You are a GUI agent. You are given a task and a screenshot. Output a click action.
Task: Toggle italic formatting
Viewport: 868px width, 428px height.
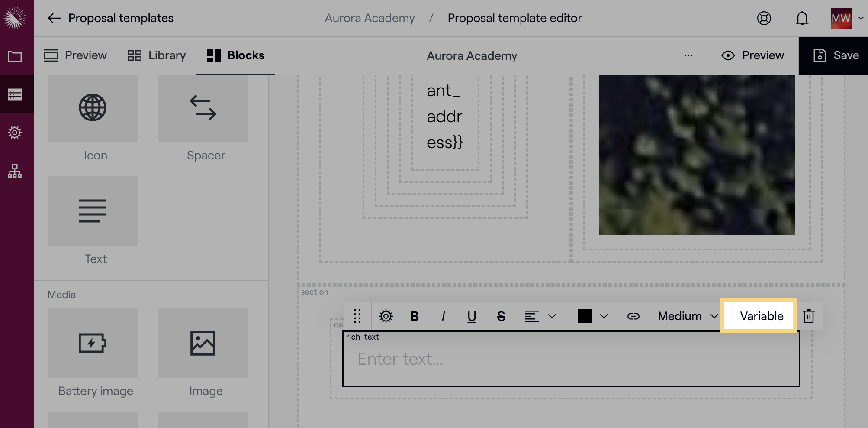coord(443,316)
